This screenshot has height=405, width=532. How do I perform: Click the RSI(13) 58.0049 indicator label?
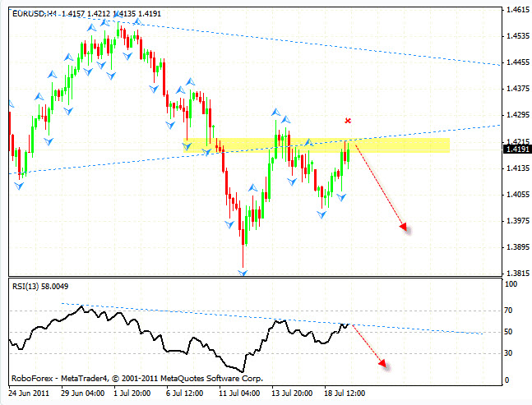[40, 287]
